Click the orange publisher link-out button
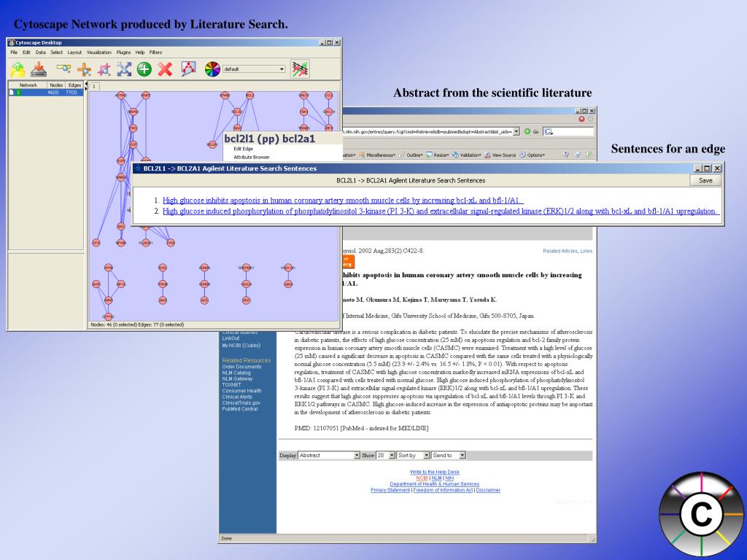This screenshot has height=560, width=747. [348, 262]
